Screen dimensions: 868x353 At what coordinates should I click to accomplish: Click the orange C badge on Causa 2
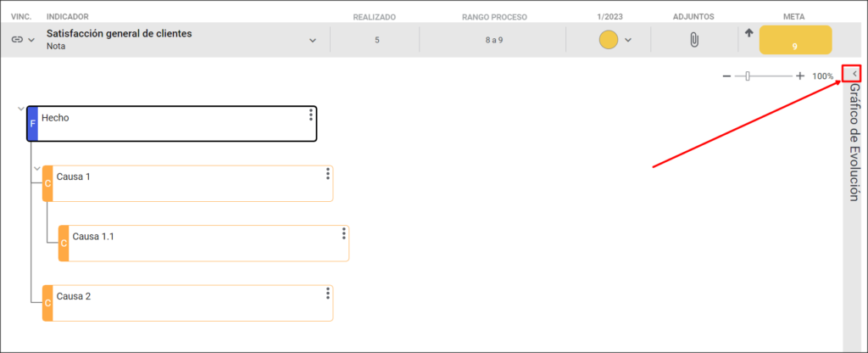click(x=47, y=303)
